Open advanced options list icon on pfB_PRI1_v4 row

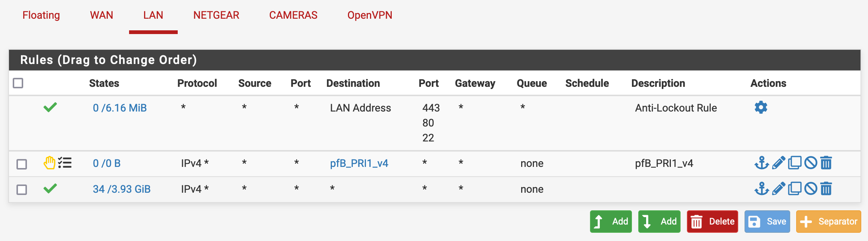65,163
